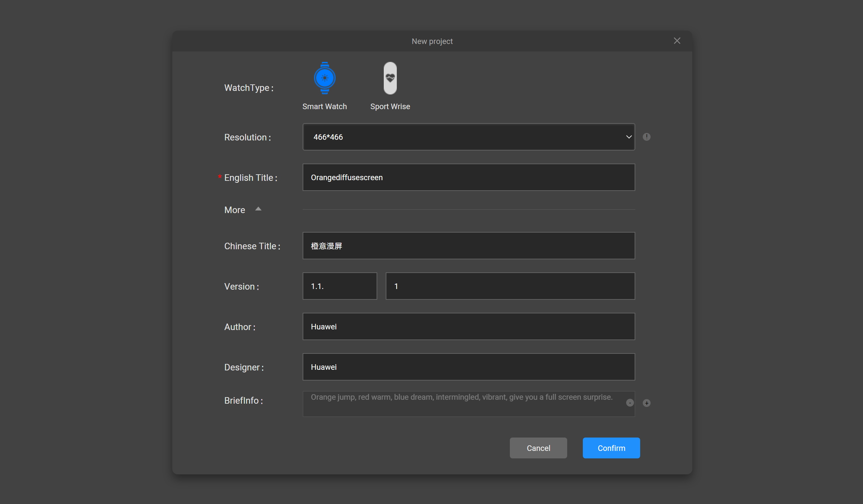863x504 pixels.
Task: Click the resolution info exclamation icon
Action: [x=646, y=137]
